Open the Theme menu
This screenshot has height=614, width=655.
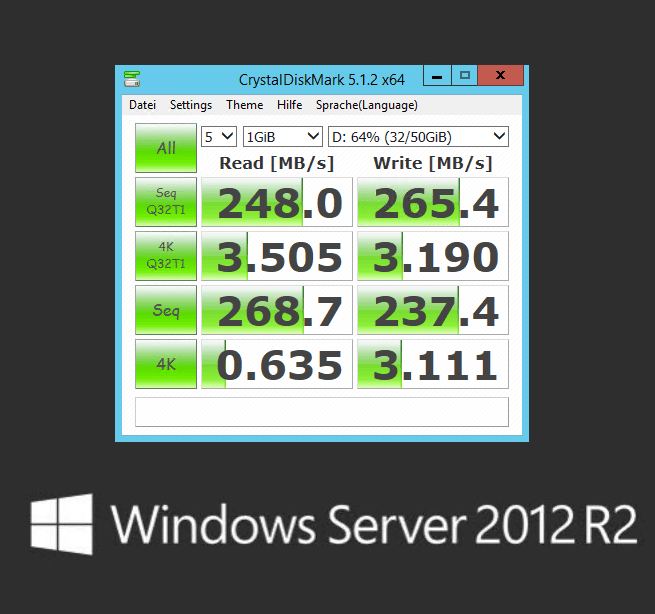[245, 105]
